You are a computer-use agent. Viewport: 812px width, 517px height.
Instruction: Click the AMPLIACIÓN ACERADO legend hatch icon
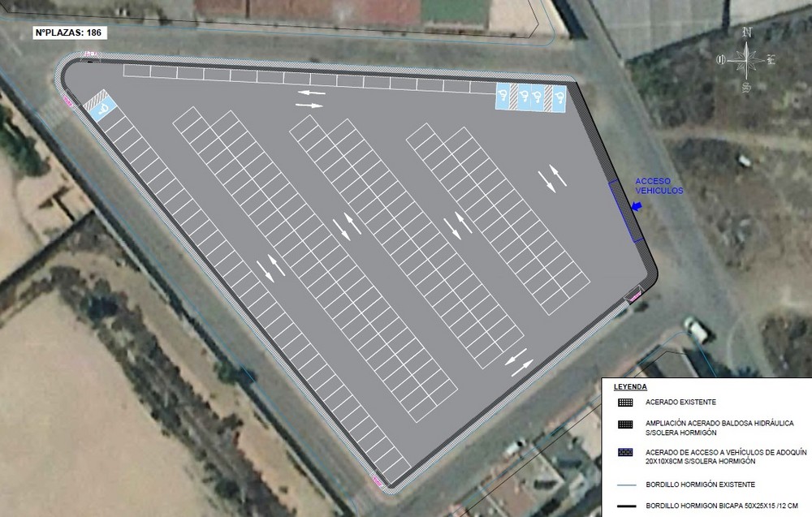pyautogui.click(x=625, y=424)
